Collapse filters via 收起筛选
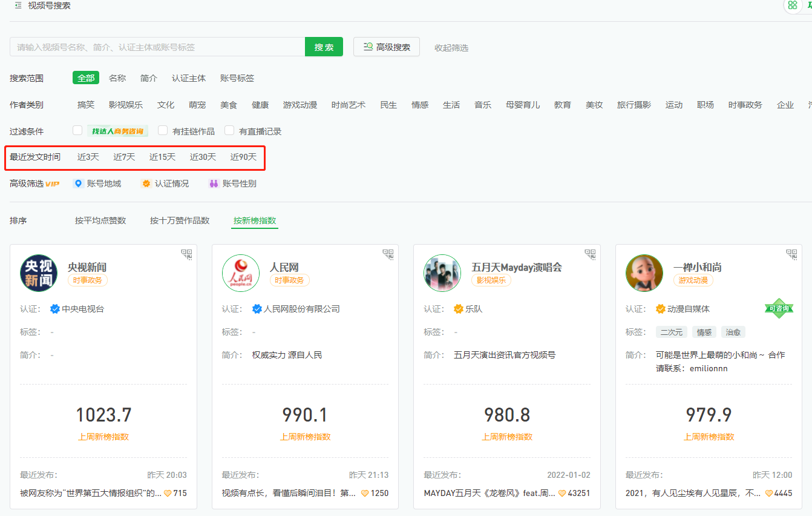This screenshot has height=516, width=812. tap(451, 48)
